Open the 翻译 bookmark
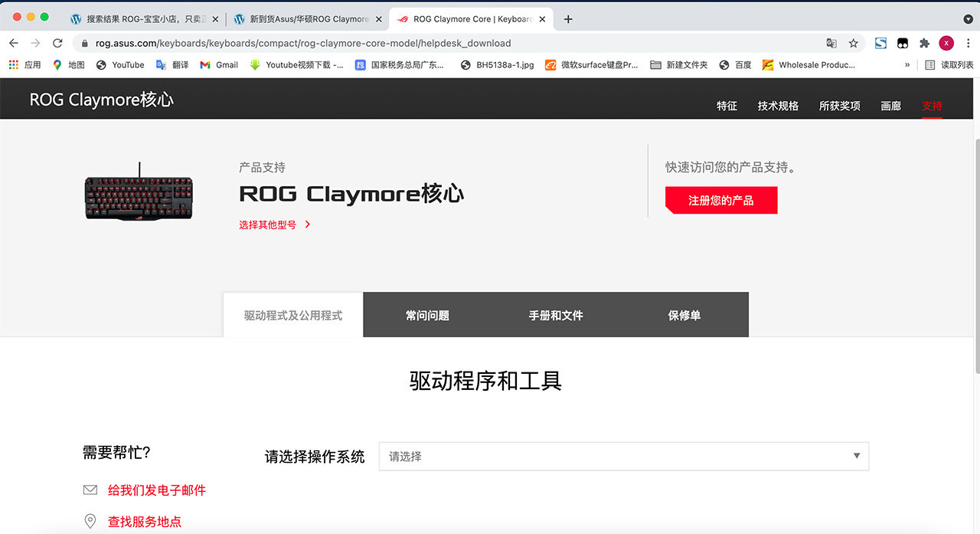 pos(172,65)
